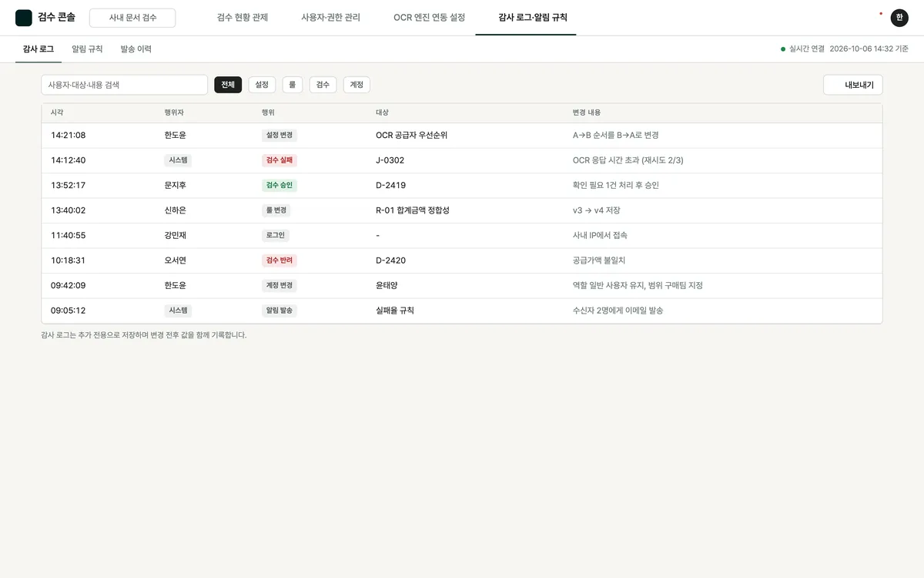Open the 발송 이력 sub-tab
Image resolution: width=924 pixels, height=578 pixels.
(x=136, y=49)
